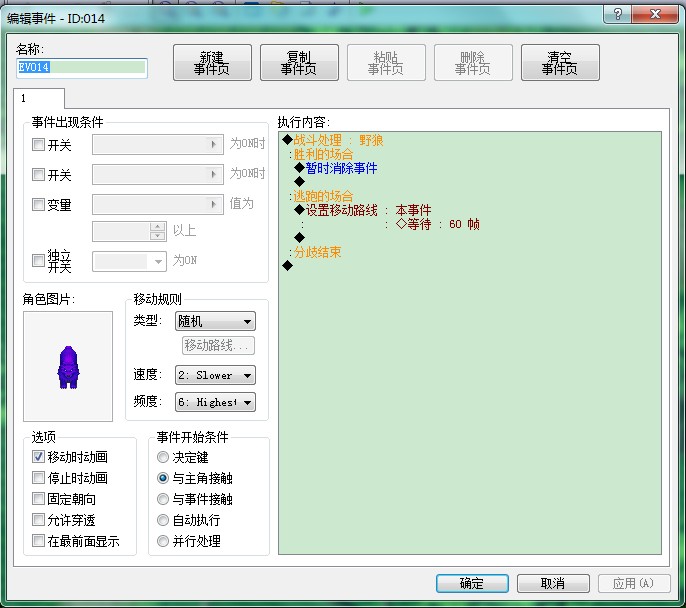Click the 取消 button

point(553,584)
